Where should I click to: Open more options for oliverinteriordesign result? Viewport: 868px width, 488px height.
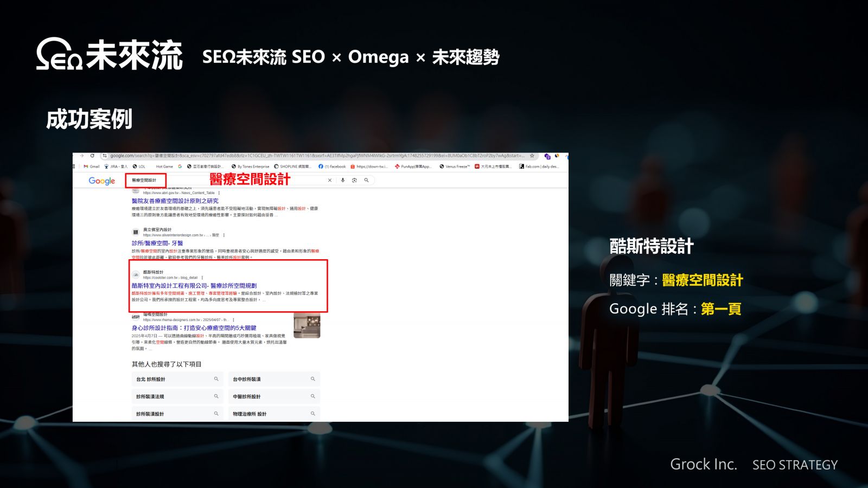224,235
